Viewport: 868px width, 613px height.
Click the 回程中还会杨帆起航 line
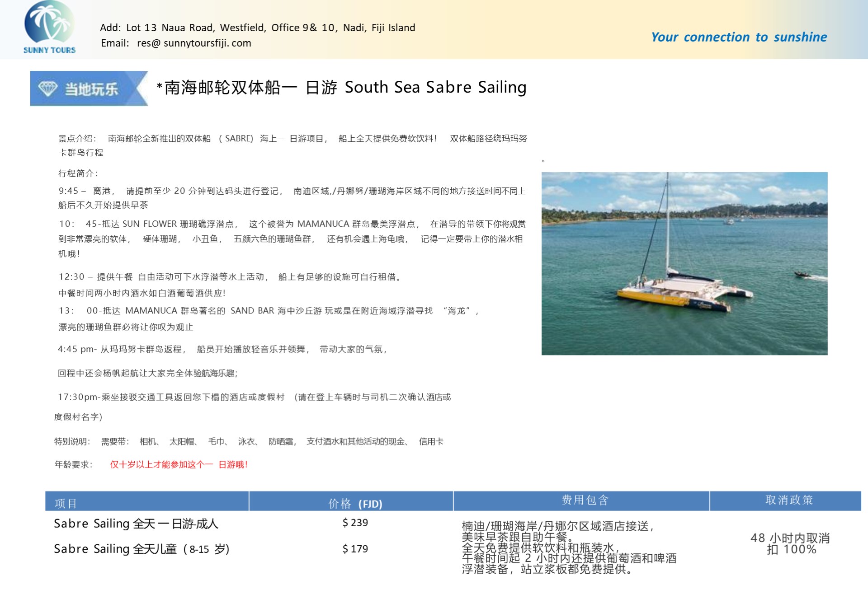[148, 373]
